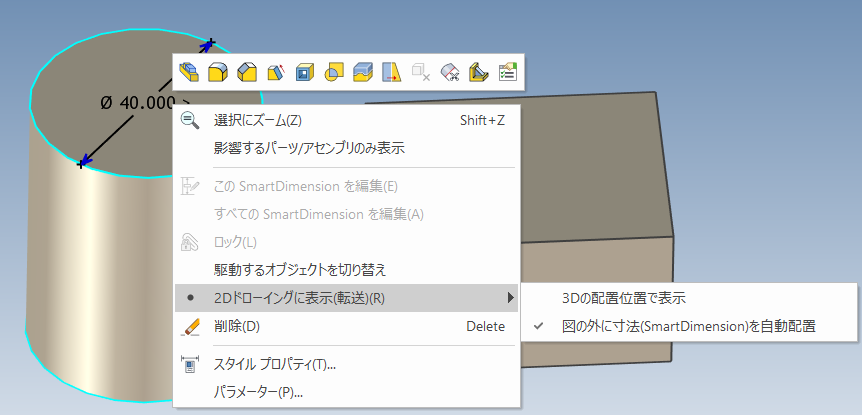
Task: Click この SmartDimension を編集(E)
Action: click(346, 186)
